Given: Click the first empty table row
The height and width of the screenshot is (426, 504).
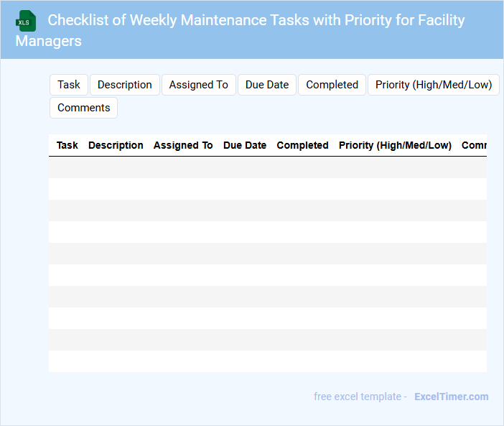Looking at the screenshot, I should point(267,167).
